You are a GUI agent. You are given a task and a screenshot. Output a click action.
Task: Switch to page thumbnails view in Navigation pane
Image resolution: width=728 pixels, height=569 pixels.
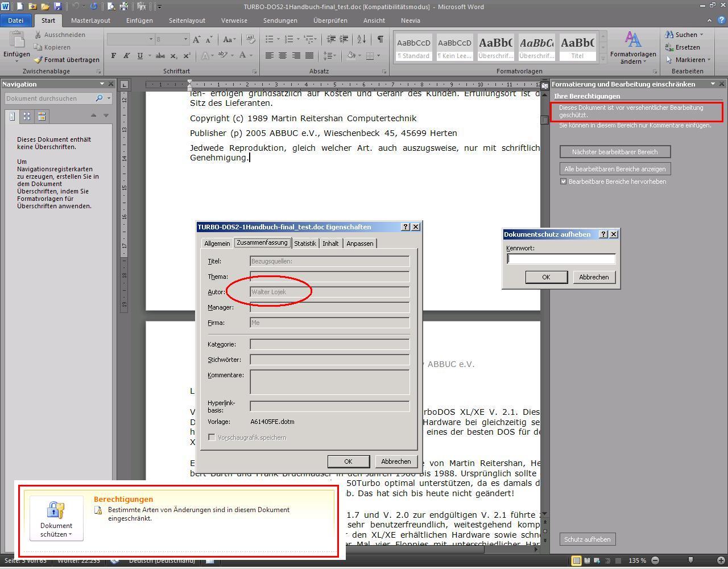[x=27, y=116]
